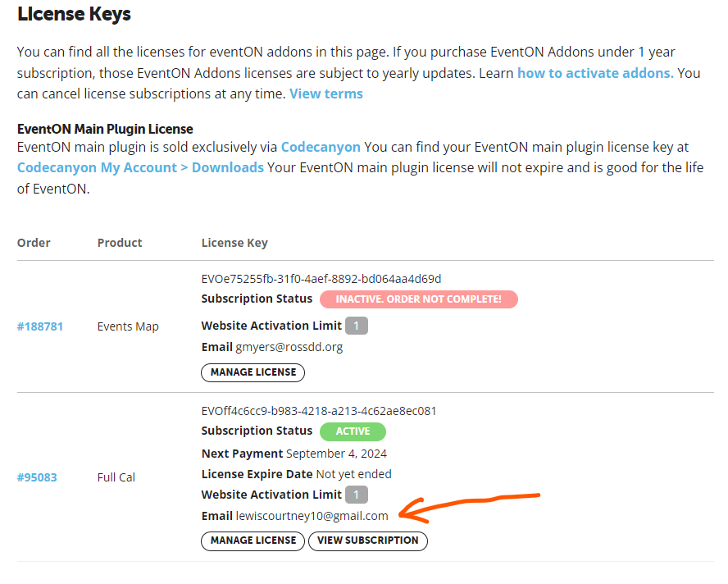The image size is (728, 584).
Task: Click the License Key column header
Action: (234, 243)
